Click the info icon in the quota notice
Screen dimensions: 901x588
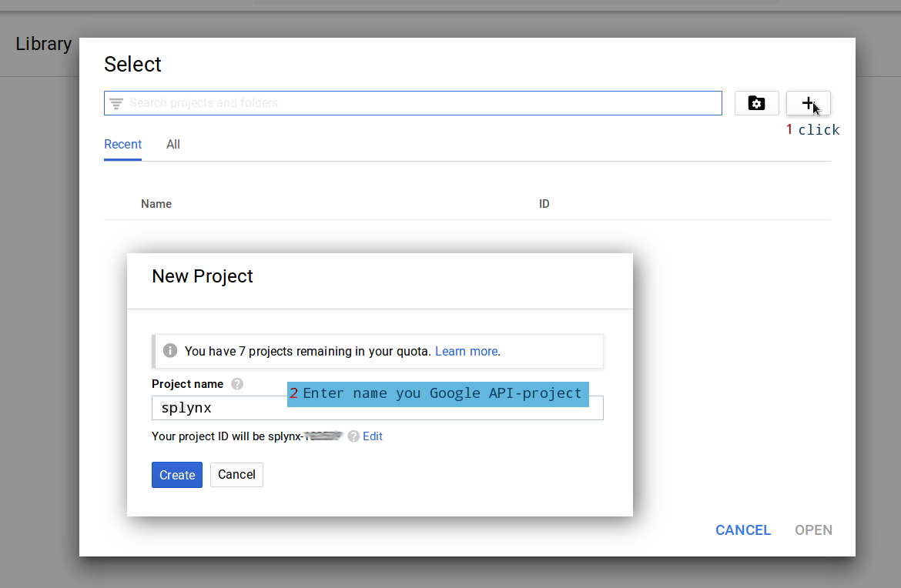(170, 351)
